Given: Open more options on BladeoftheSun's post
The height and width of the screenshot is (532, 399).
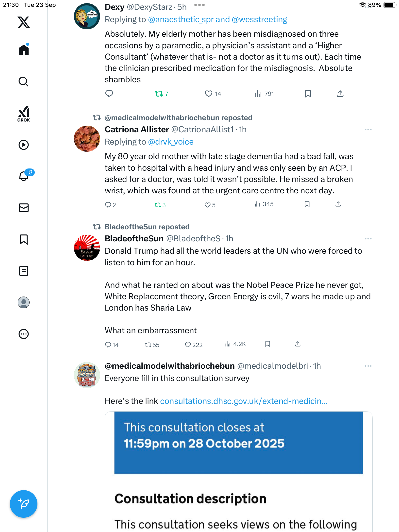Looking at the screenshot, I should [368, 239].
